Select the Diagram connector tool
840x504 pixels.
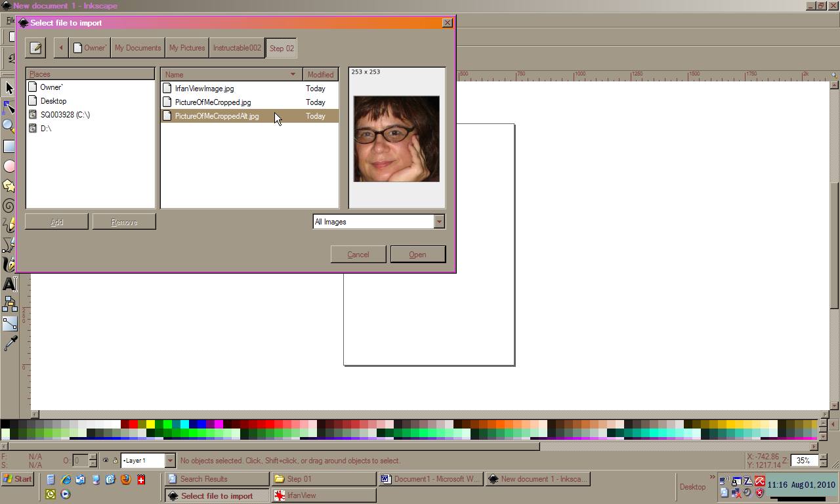tap(9, 304)
